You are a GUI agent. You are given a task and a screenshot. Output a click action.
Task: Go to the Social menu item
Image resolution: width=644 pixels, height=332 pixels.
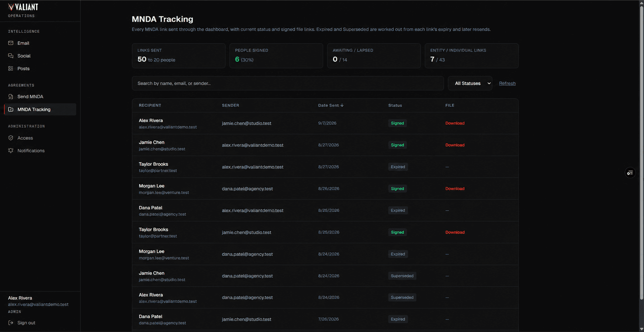(40, 56)
